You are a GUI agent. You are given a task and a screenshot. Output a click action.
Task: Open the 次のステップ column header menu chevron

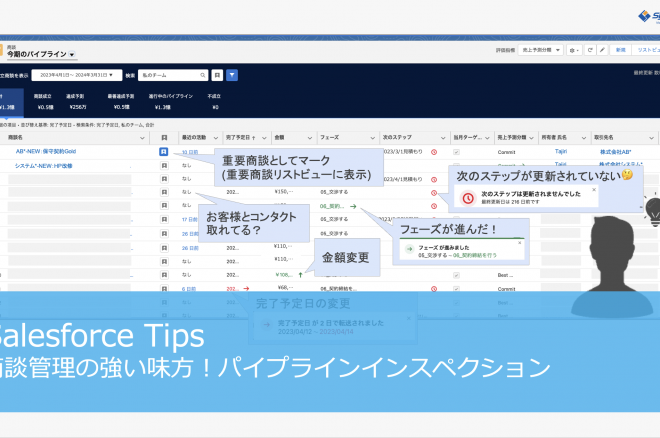(443, 138)
